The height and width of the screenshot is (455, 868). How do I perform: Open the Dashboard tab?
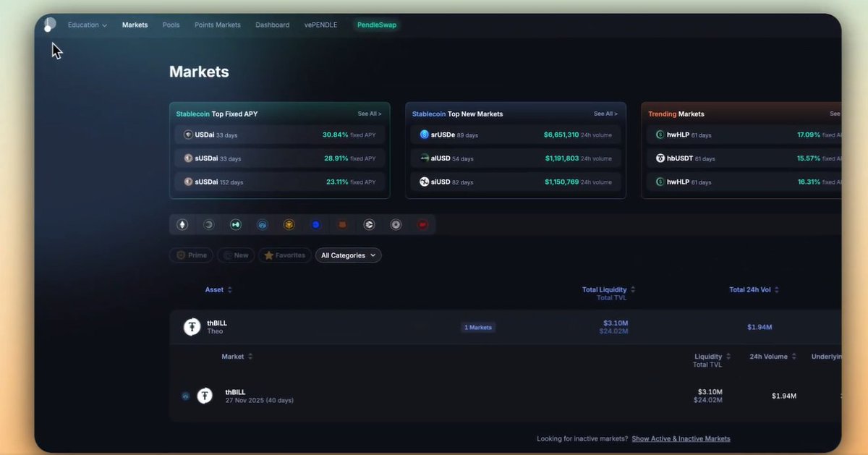272,25
